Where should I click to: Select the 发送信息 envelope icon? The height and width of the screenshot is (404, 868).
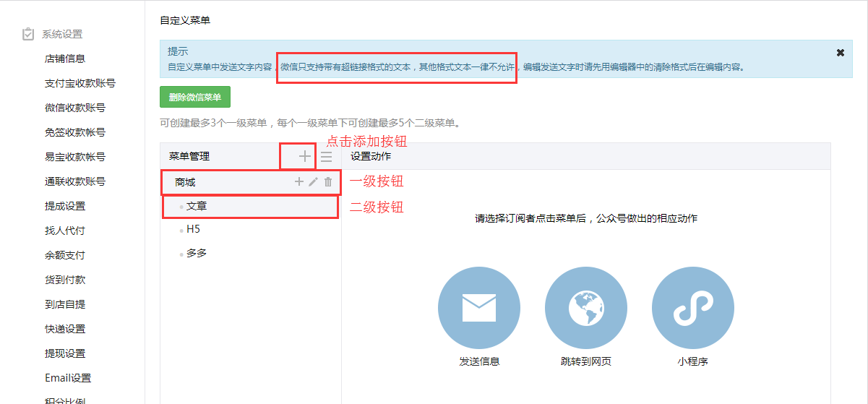[478, 308]
